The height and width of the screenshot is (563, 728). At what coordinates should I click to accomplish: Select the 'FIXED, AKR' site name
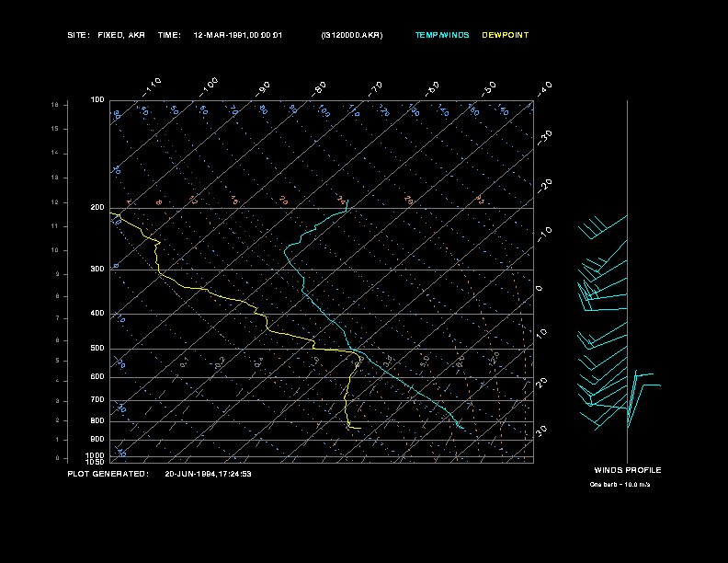click(x=121, y=35)
